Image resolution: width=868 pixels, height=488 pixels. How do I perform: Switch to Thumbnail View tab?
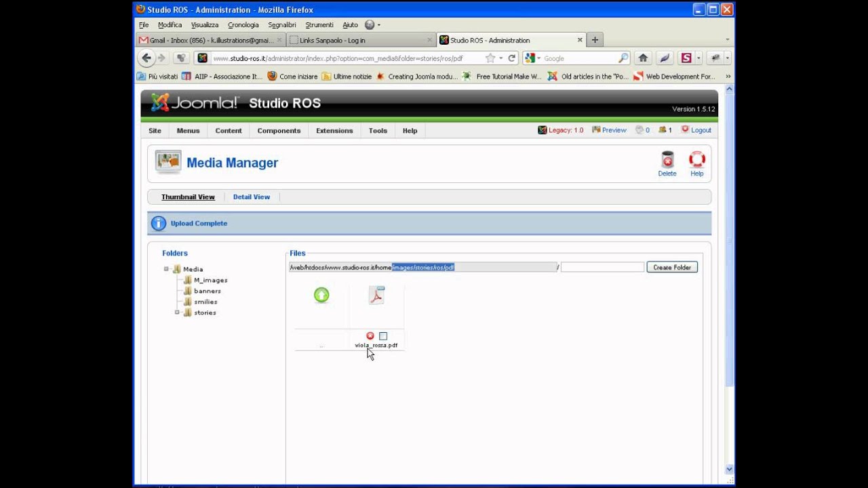(188, 197)
